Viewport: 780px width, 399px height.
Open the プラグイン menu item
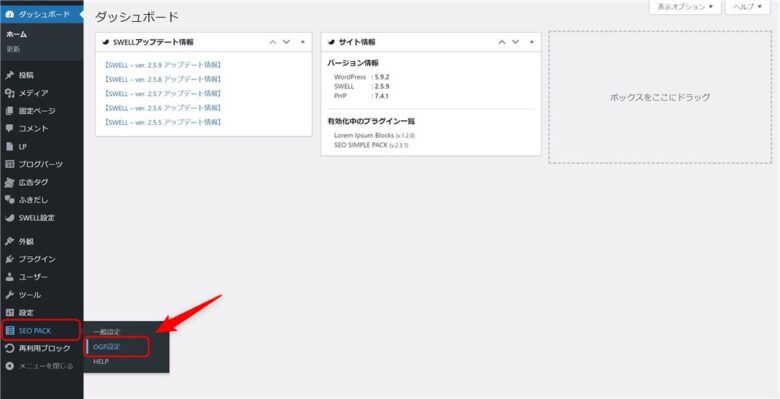tap(42, 259)
